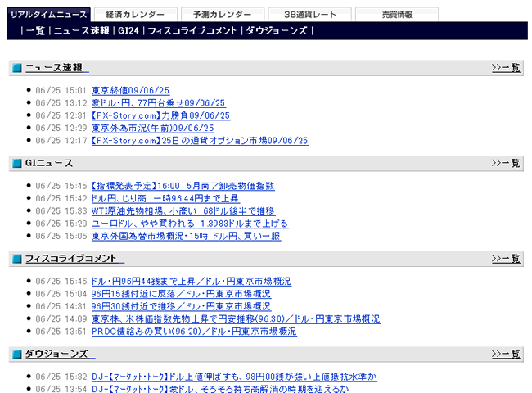
Task: Switch to the 経済カレンダー tab
Action: tap(136, 15)
